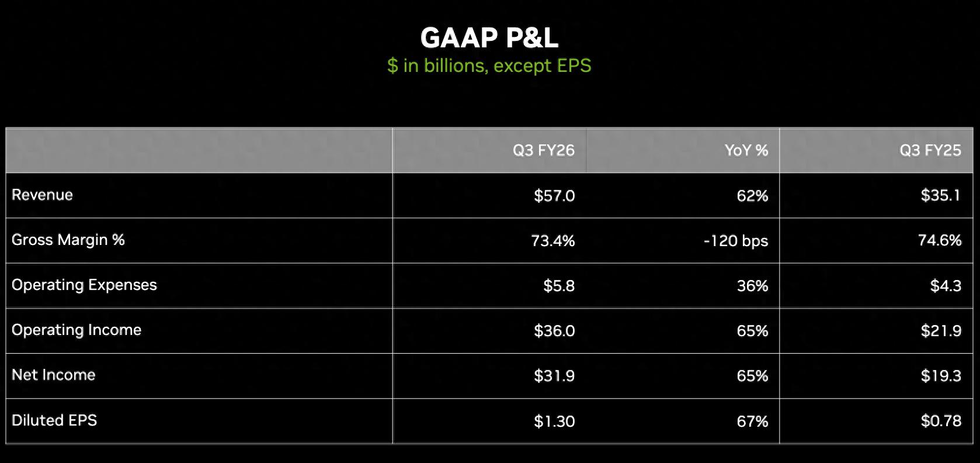This screenshot has height=463, width=980.
Task: Click the $31.9 net income value
Action: (x=554, y=375)
